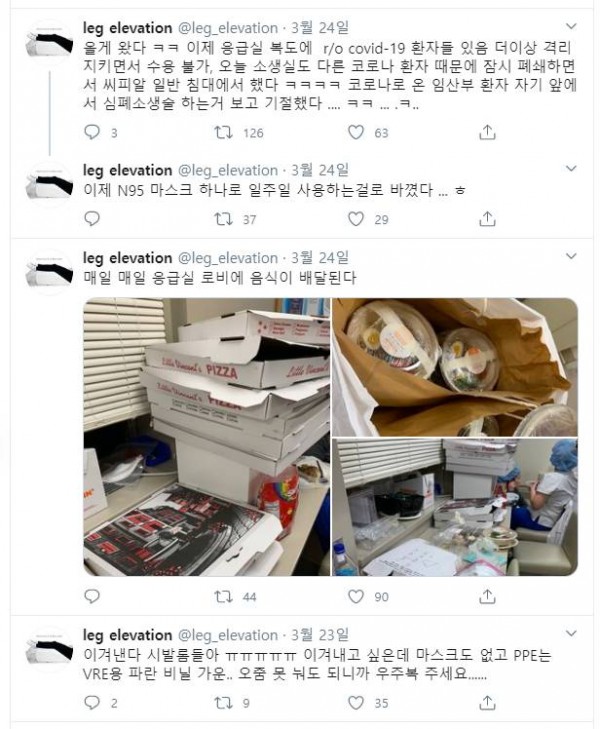
Task: Like the food delivery tweet with 90 likes
Action: tap(356, 596)
